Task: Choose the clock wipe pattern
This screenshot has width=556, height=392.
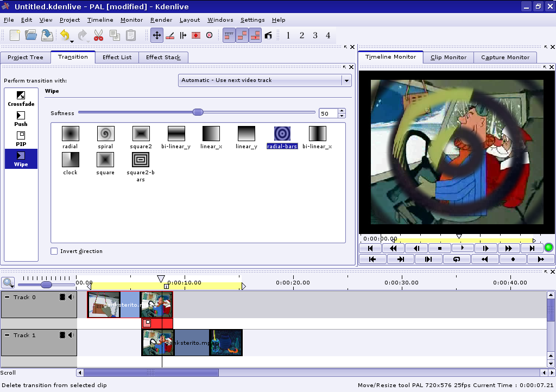Action: [x=70, y=160]
